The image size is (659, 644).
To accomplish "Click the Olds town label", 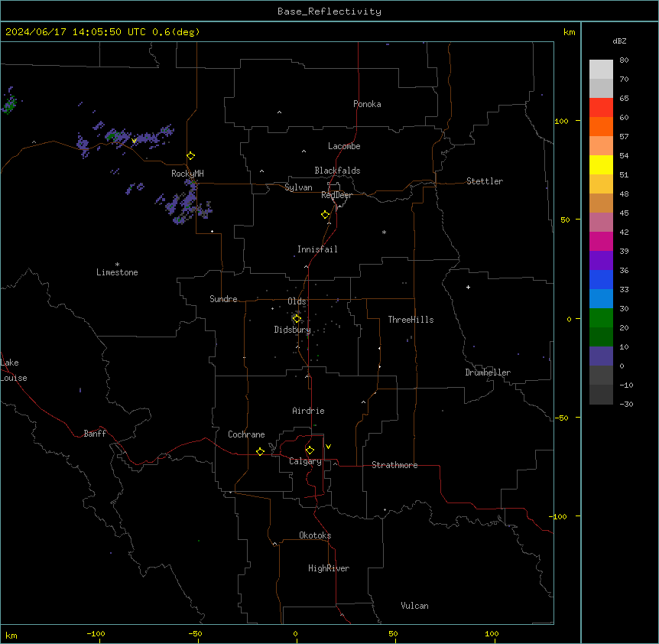I will tap(297, 301).
